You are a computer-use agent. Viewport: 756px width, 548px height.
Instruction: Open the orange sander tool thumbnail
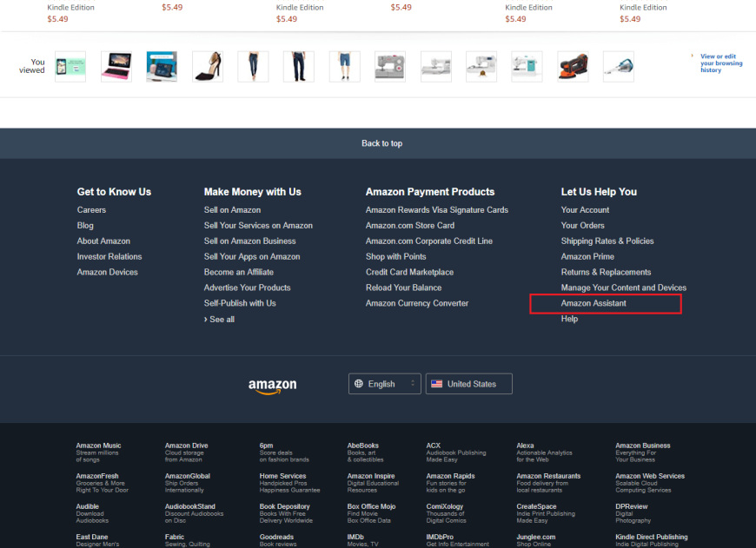pos(573,67)
